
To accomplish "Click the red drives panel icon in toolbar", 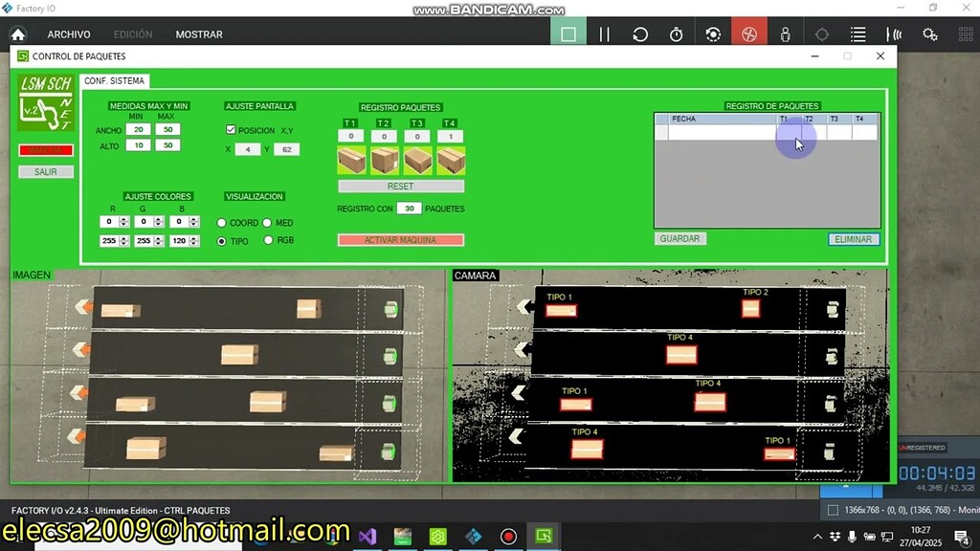I will point(749,32).
